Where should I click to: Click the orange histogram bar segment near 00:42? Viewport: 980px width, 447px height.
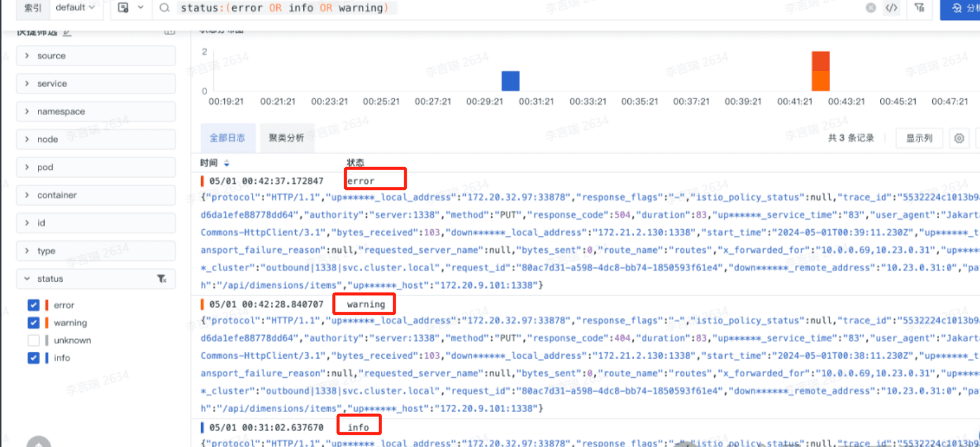click(821, 81)
